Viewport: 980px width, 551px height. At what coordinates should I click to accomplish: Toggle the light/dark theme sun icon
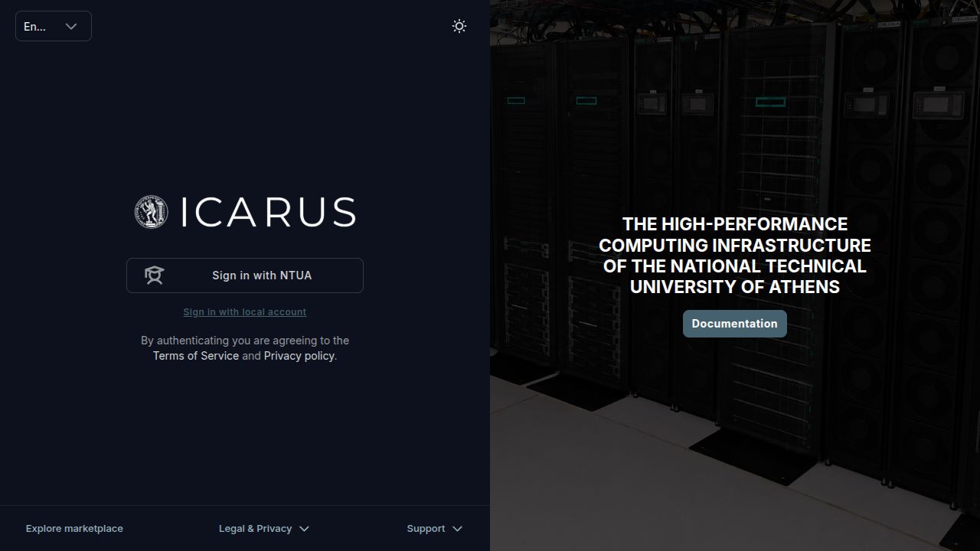[x=459, y=26]
